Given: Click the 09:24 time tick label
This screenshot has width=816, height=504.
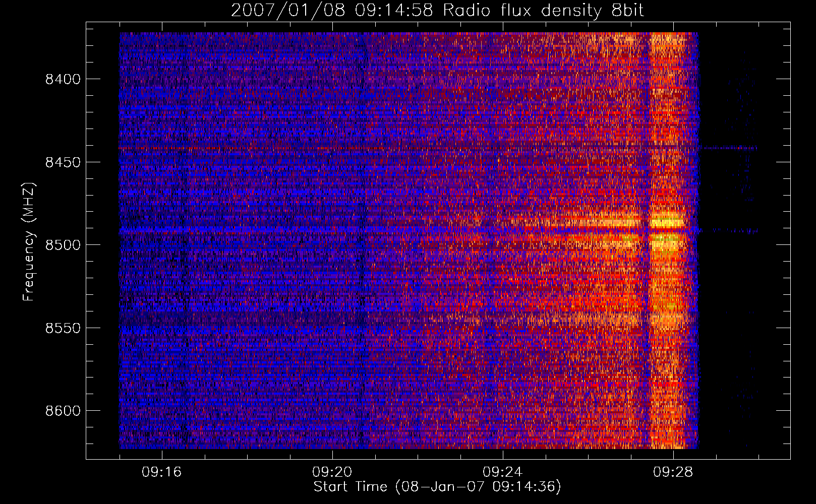Looking at the screenshot, I should click(503, 472).
